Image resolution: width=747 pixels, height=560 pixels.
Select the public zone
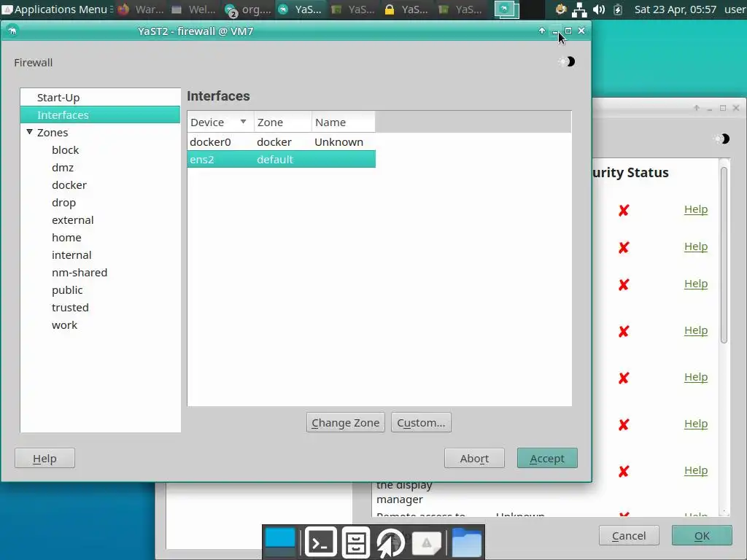(x=67, y=290)
